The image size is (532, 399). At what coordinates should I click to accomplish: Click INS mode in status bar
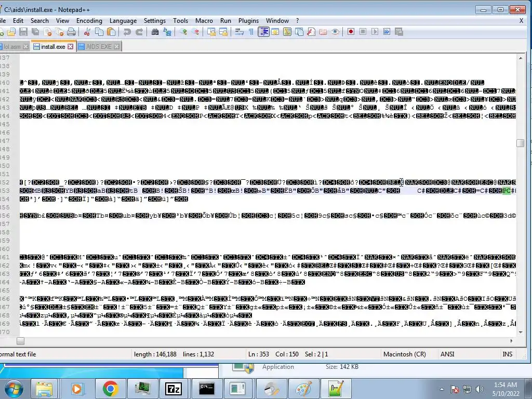click(507, 354)
